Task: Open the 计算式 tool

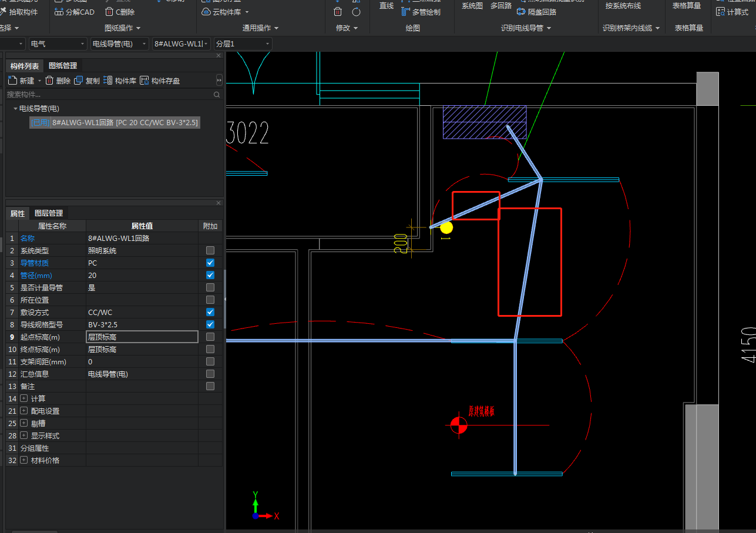Action: 733,12
